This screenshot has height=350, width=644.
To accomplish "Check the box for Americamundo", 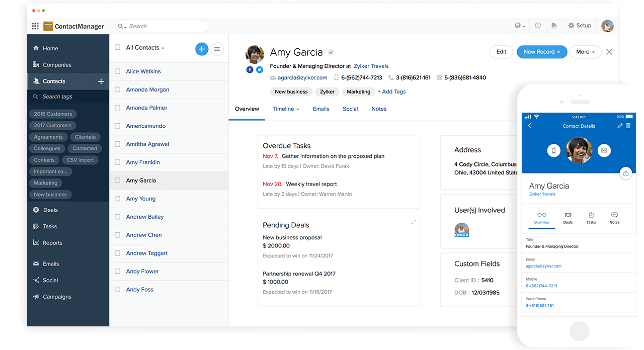I will [117, 126].
